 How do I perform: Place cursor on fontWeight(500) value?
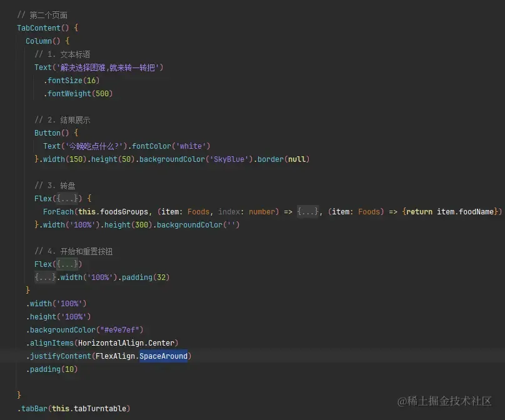[102, 93]
